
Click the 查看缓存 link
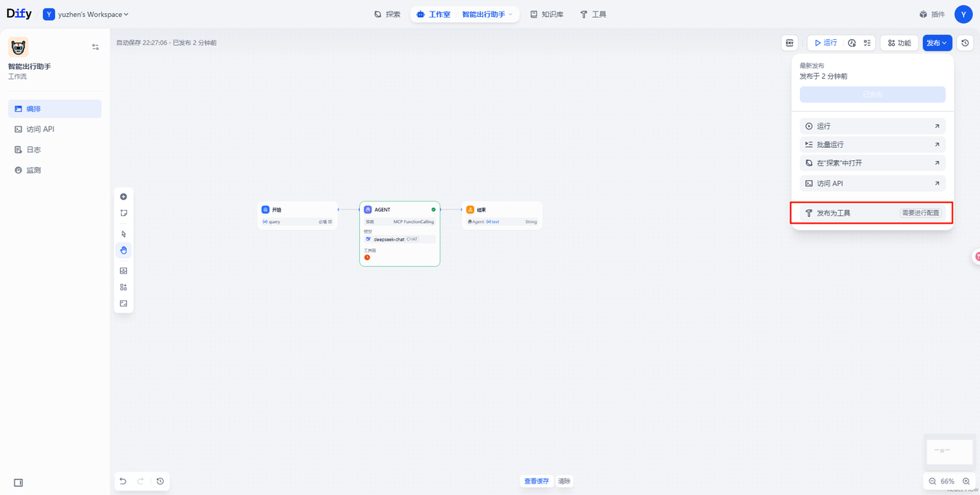pos(536,481)
